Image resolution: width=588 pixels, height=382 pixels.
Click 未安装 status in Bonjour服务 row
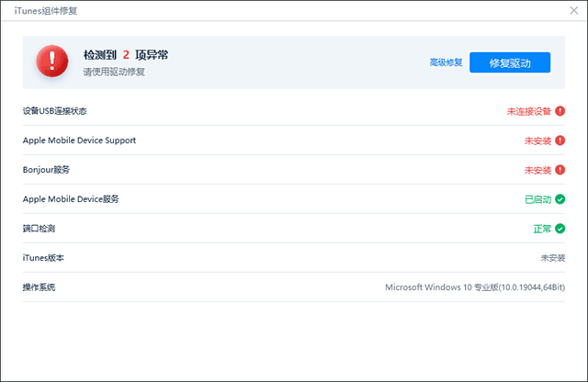tap(537, 170)
